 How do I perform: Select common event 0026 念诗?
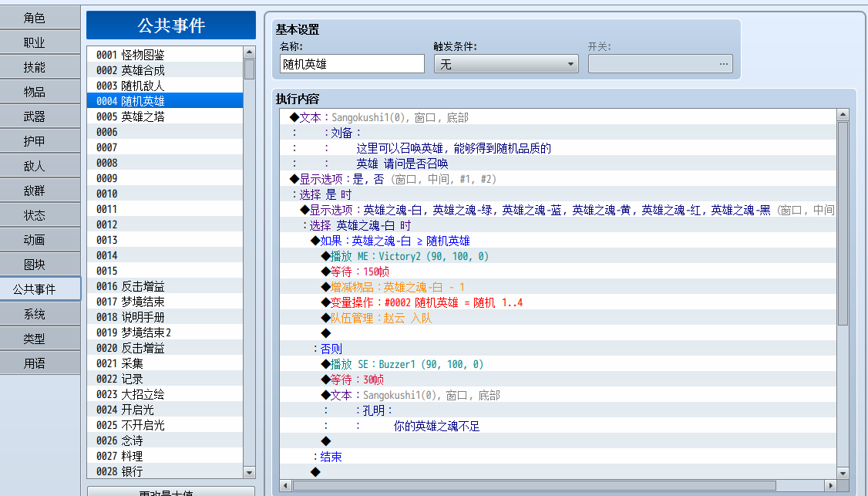pyautogui.click(x=165, y=440)
